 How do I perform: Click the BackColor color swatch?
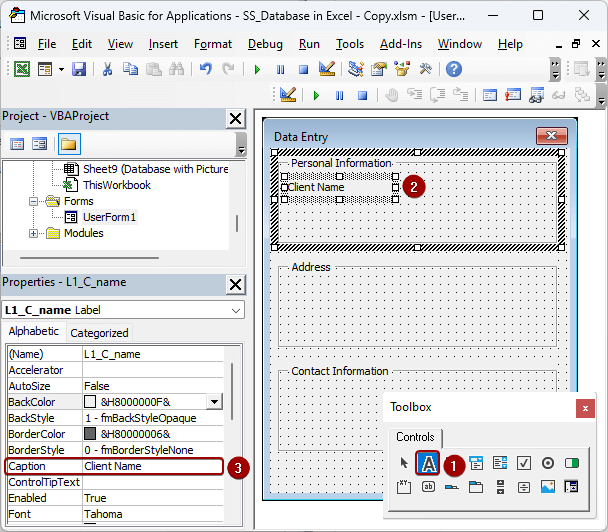point(90,402)
